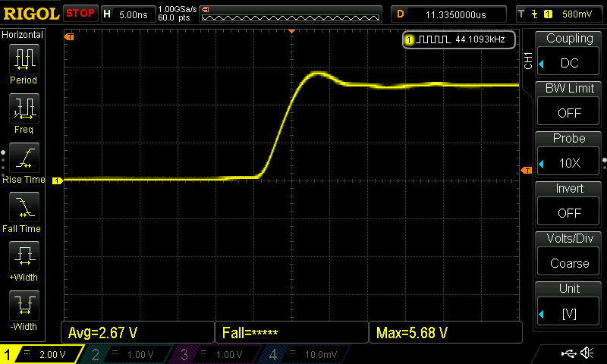Select the Period measurement icon

coord(24,59)
